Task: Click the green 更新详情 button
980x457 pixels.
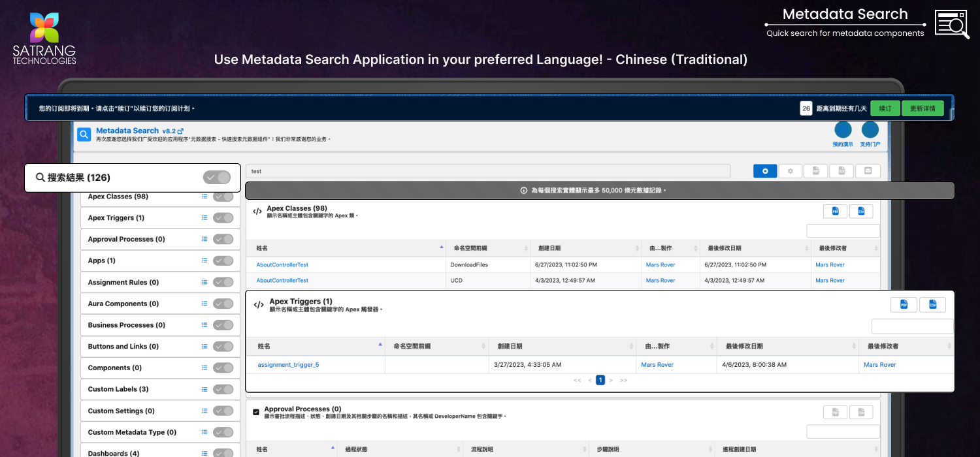Action: 923,108
